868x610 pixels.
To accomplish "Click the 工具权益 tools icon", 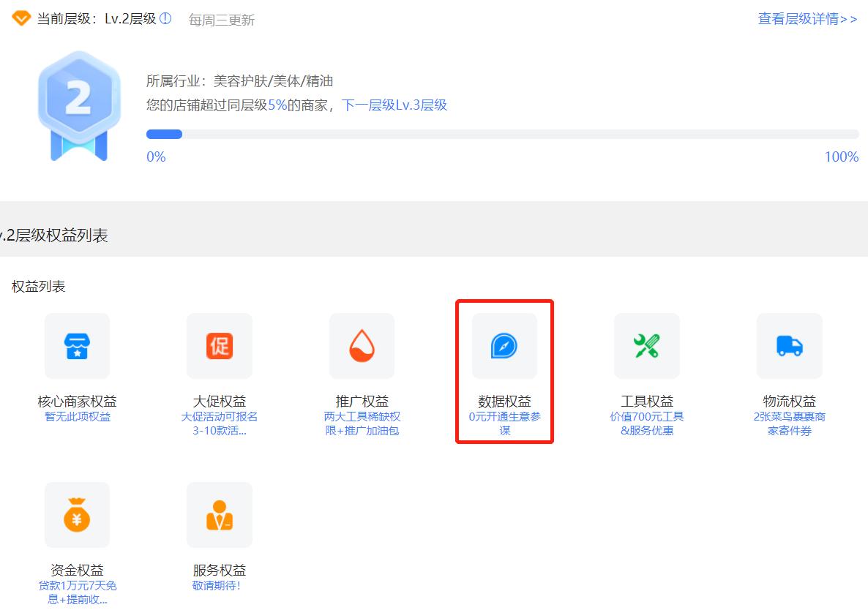I will point(646,345).
